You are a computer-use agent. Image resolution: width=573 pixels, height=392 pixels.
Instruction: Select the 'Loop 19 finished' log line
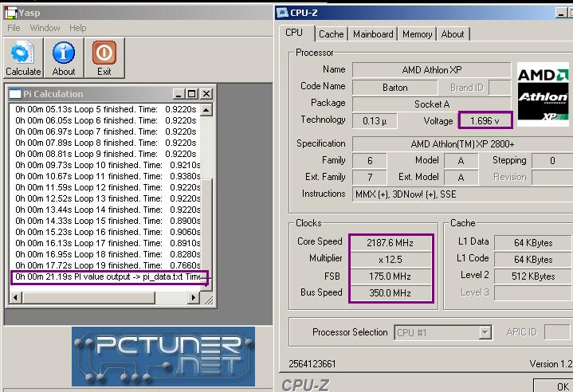106,265
